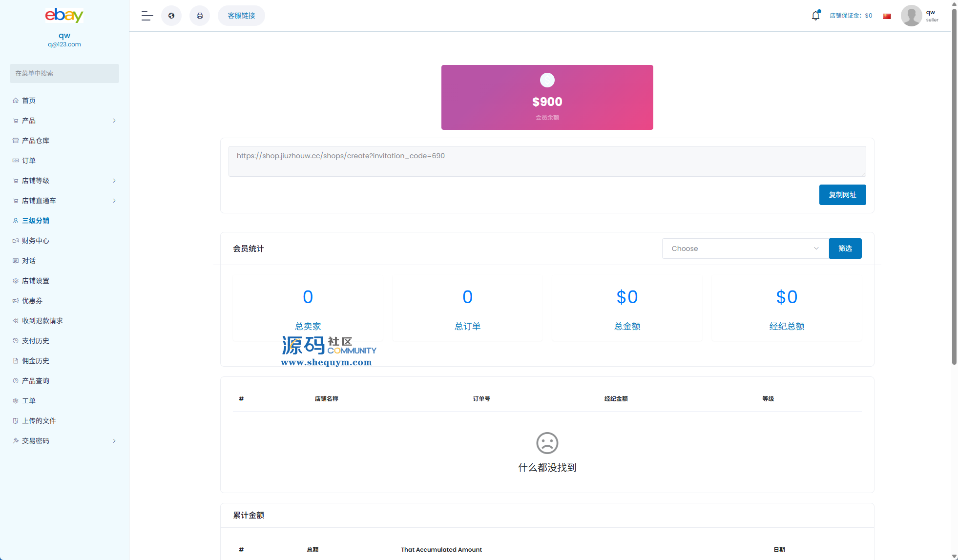Open the Choose filter dropdown
This screenshot has width=958, height=560.
[x=745, y=249]
